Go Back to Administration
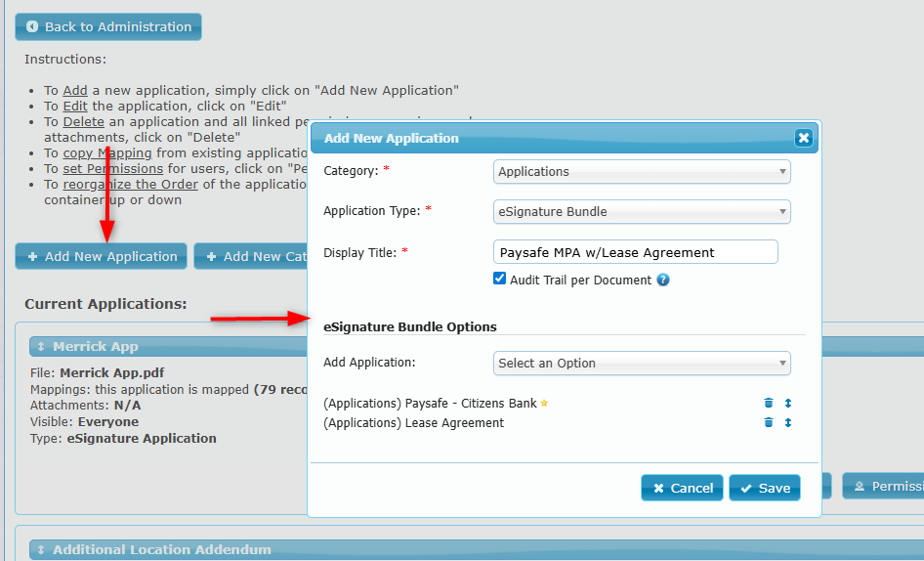 coord(107,27)
